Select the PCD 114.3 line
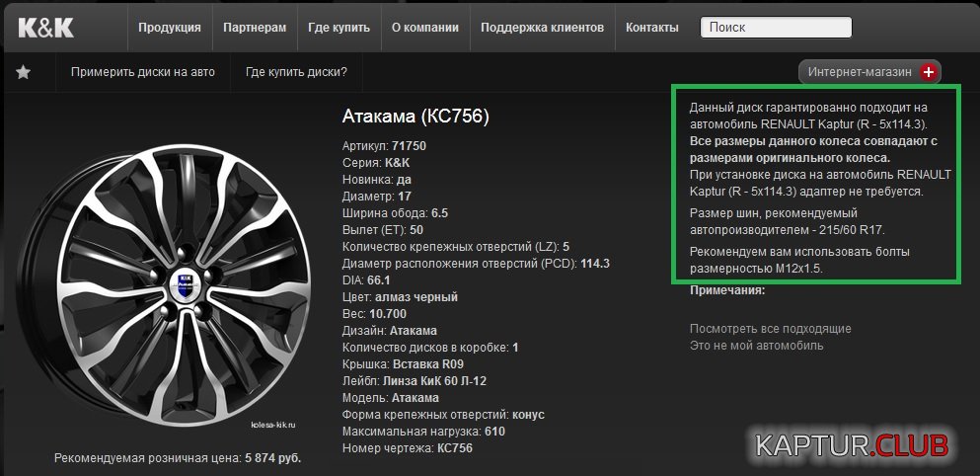The image size is (980, 476). pyautogui.click(x=476, y=264)
